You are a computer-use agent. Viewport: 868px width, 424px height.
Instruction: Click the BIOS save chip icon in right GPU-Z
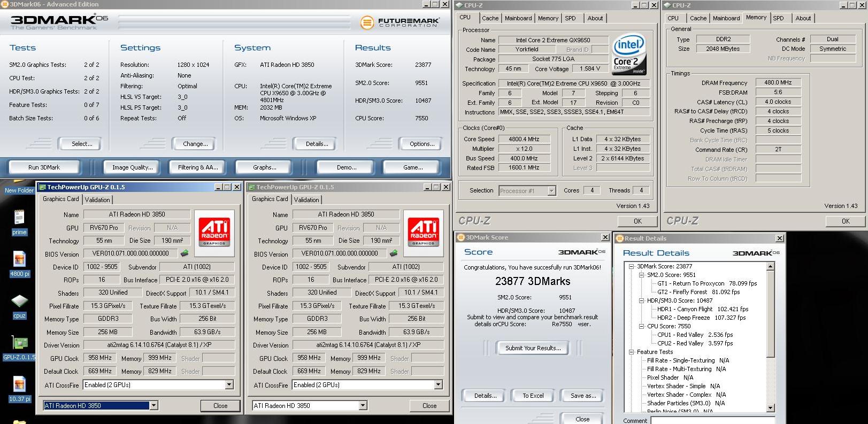(x=394, y=253)
